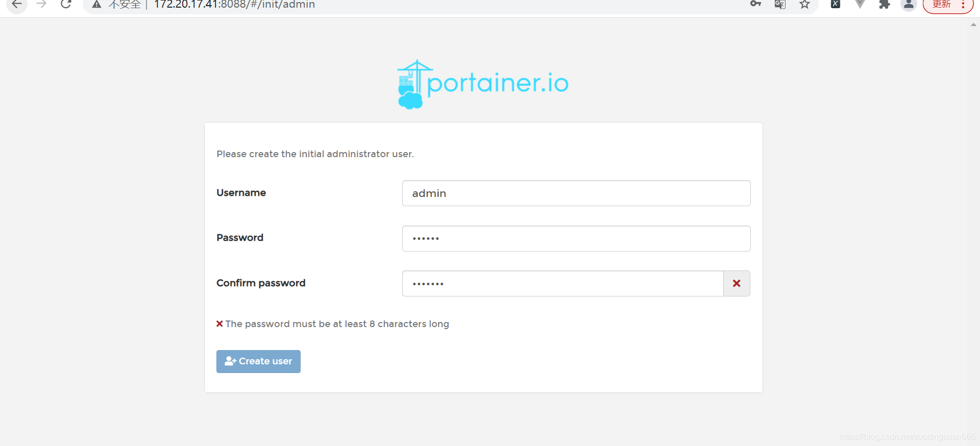Open saved passwords key icon

tap(755, 4)
